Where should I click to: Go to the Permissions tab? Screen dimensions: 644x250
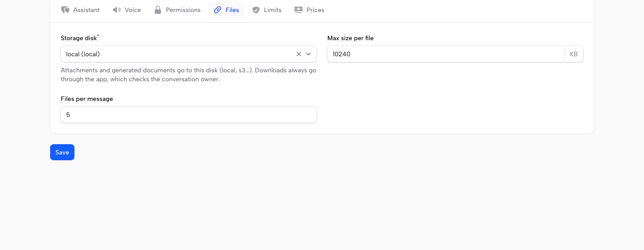tap(177, 10)
